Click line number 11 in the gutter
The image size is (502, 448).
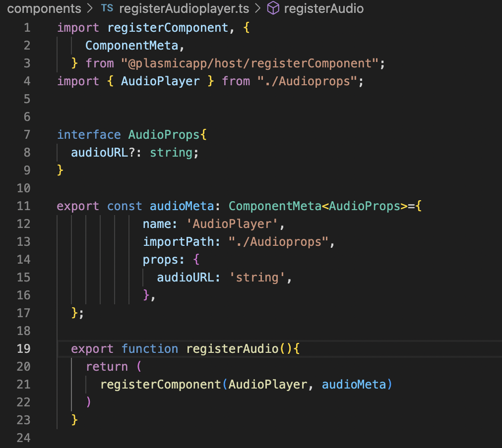click(x=24, y=206)
